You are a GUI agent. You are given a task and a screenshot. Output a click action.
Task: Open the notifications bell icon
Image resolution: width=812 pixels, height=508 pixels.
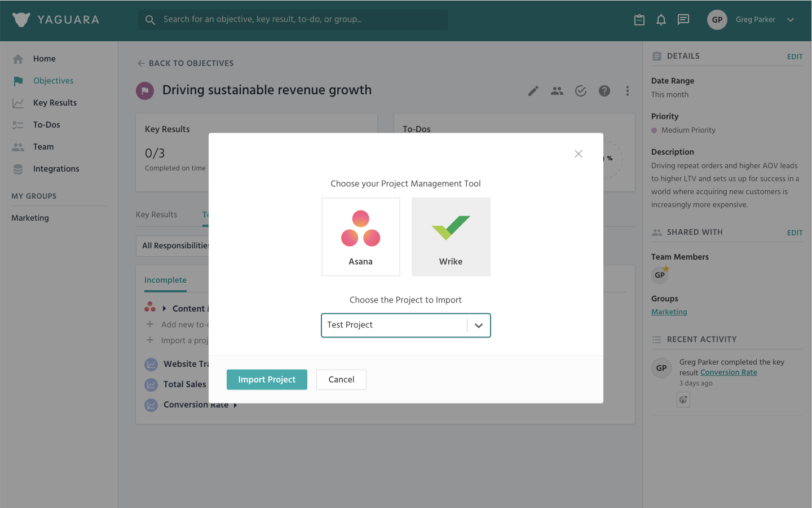661,20
